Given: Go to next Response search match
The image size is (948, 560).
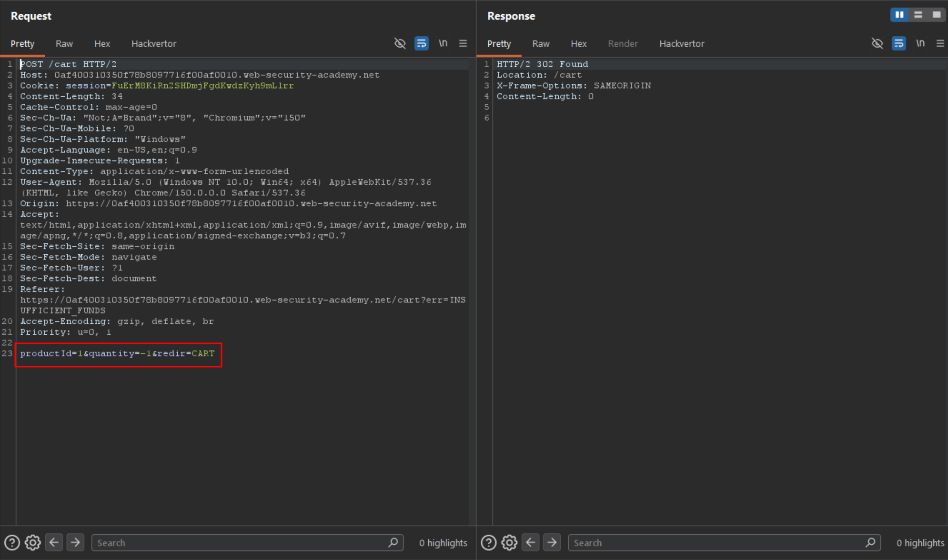Looking at the screenshot, I should (552, 542).
